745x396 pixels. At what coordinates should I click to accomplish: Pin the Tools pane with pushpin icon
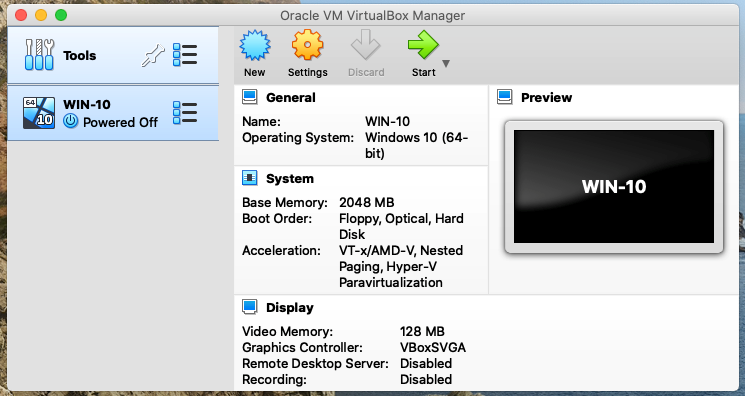click(153, 56)
